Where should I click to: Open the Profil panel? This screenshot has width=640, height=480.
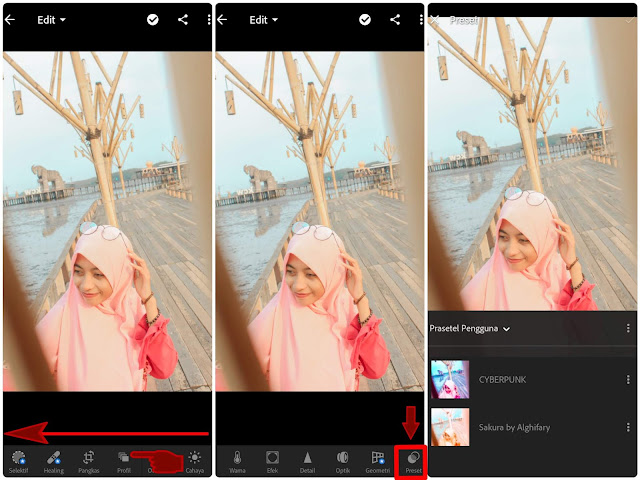pyautogui.click(x=124, y=462)
